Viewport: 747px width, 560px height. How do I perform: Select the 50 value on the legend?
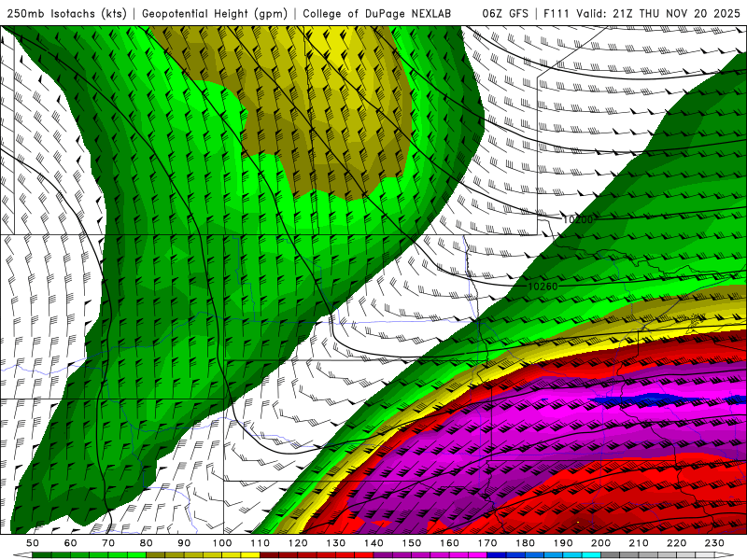point(33,543)
